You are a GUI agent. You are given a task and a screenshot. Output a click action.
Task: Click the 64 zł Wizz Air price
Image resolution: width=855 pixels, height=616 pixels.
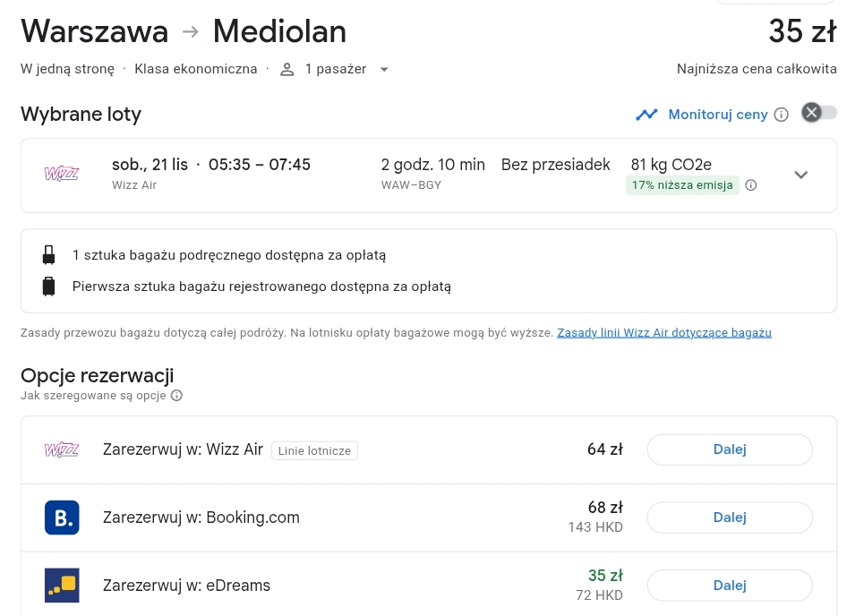pyautogui.click(x=604, y=449)
